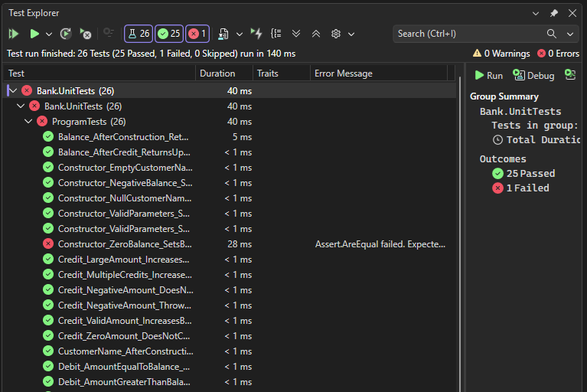The width and height of the screenshot is (587, 392).
Task: Click the 25 Passed outcome
Action: click(x=523, y=173)
